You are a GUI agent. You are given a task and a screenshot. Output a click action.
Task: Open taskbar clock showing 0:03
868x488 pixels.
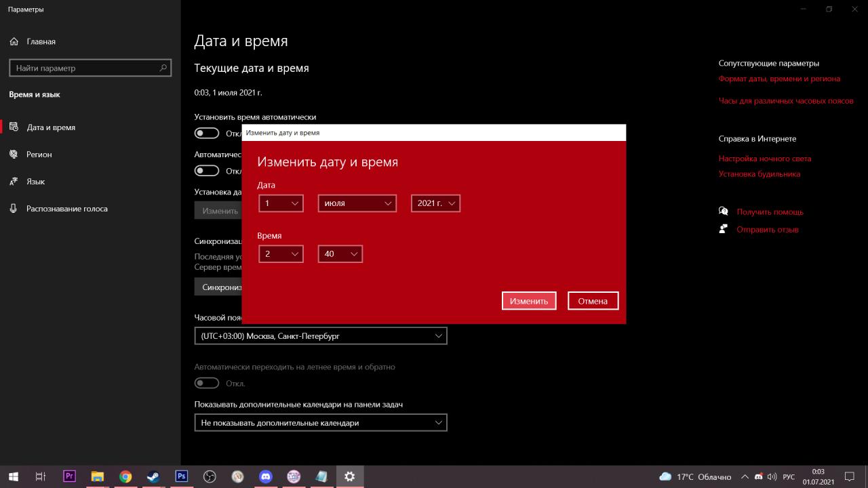818,476
